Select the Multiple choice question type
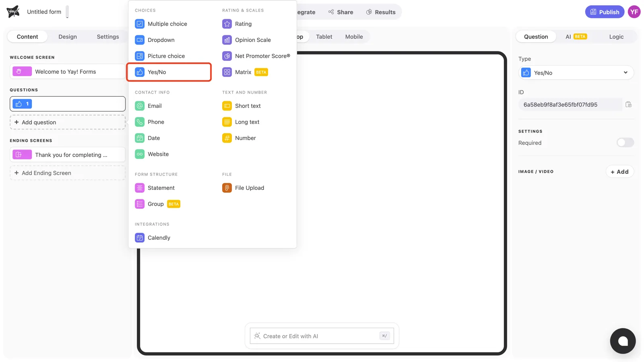The image size is (644, 362). [x=161, y=24]
